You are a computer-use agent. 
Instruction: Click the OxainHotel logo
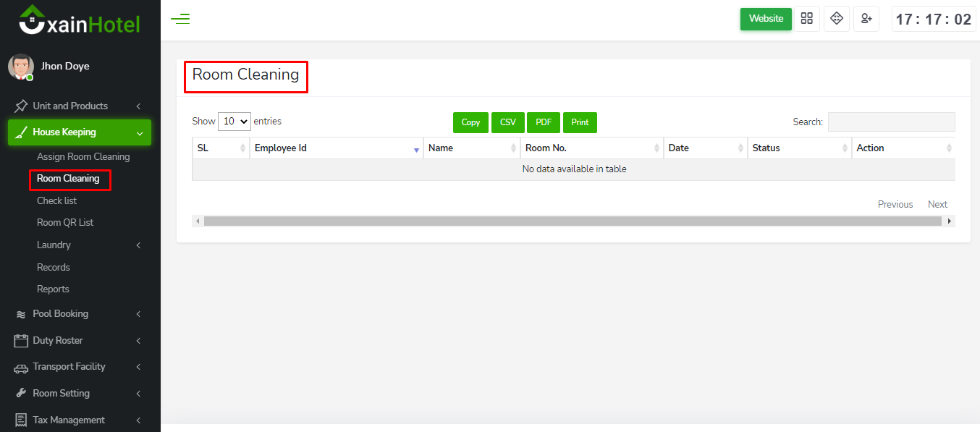tap(80, 20)
